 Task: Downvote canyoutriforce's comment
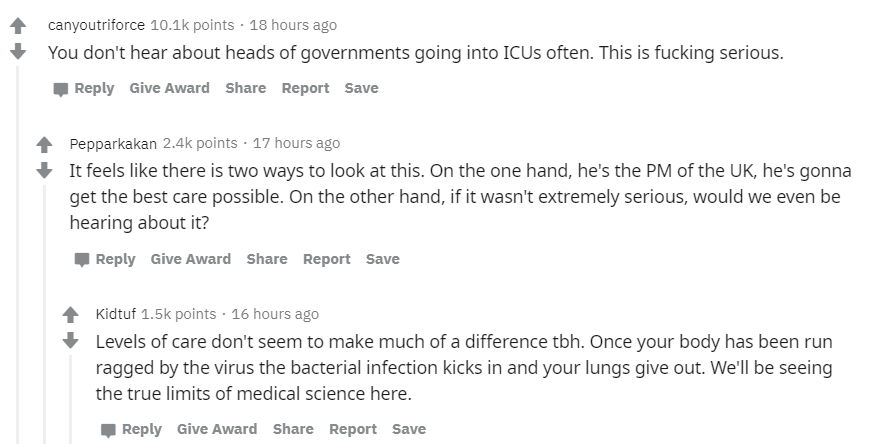[18, 52]
